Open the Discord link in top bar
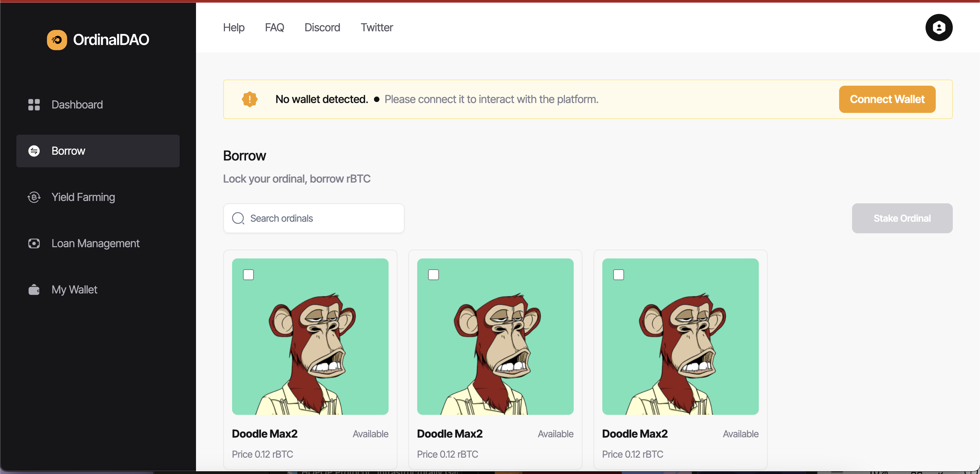Screen dimensions: 980x474 click(x=322, y=27)
